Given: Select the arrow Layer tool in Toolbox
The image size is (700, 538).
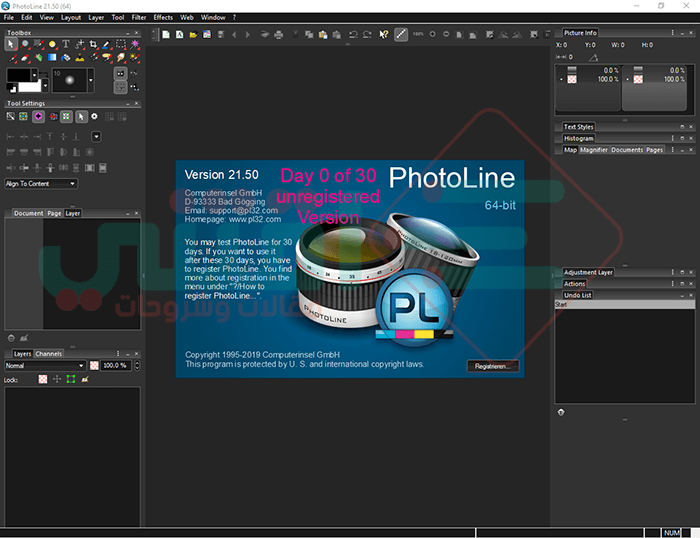Looking at the screenshot, I should click(x=11, y=44).
